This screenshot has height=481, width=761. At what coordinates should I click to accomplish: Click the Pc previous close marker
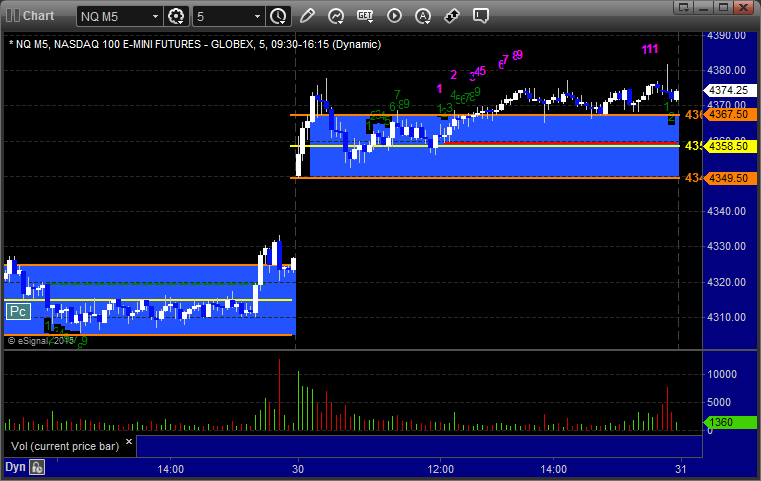coord(18,311)
